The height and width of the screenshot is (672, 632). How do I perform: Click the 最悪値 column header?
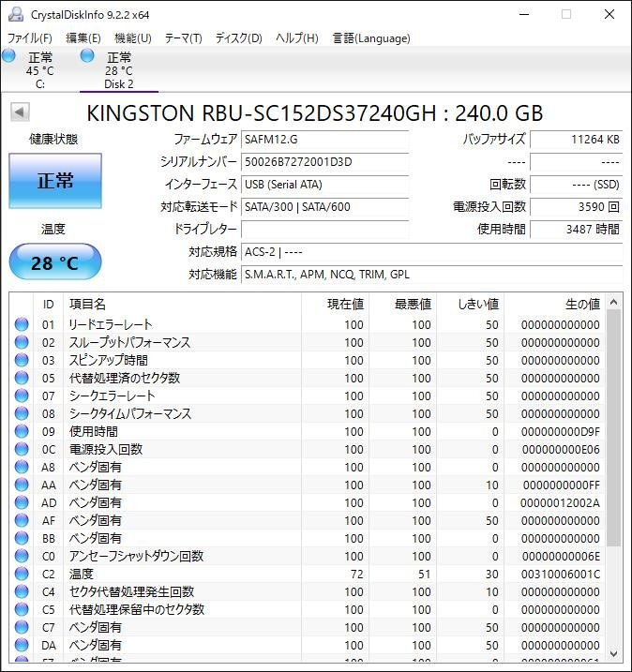[x=403, y=304]
